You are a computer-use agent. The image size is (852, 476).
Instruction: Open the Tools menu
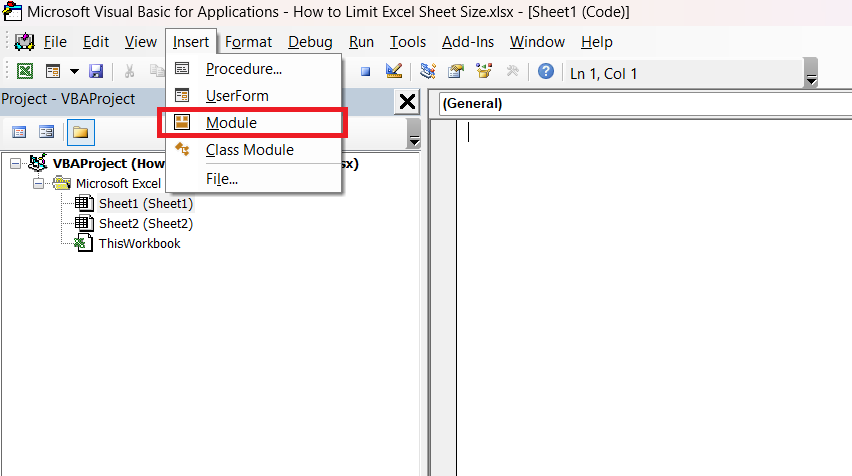pyautogui.click(x=408, y=42)
